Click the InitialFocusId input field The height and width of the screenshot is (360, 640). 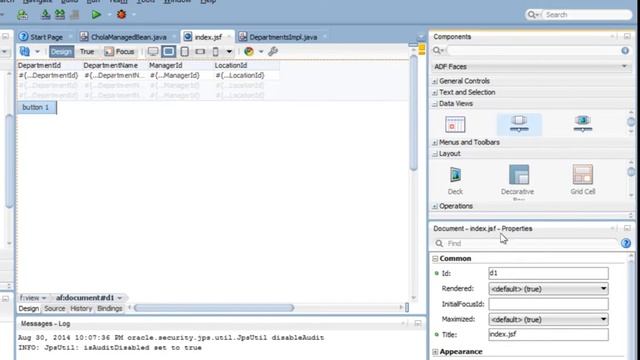click(548, 304)
